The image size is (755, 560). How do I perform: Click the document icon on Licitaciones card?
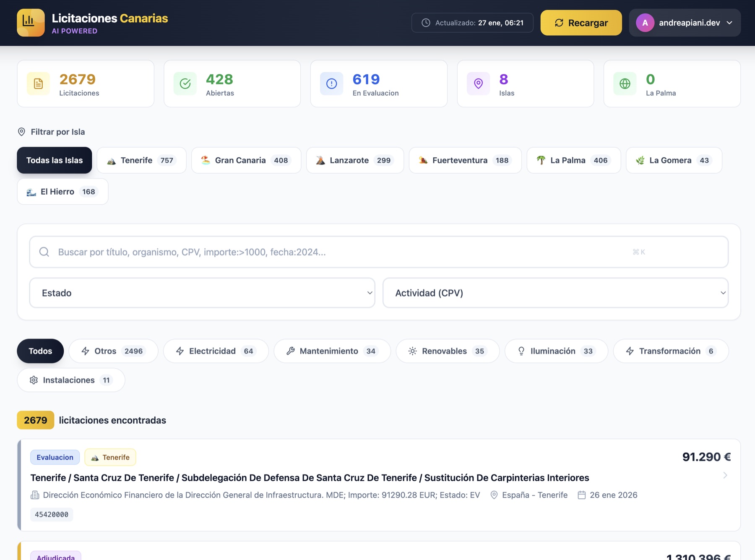[38, 83]
